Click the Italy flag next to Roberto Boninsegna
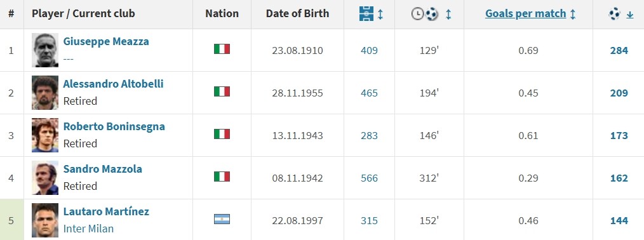Viewport: 644px width, 240px height. click(x=222, y=134)
